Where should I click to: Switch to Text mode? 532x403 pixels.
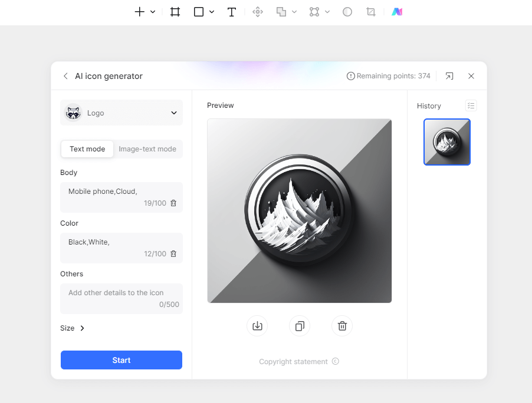click(x=87, y=149)
